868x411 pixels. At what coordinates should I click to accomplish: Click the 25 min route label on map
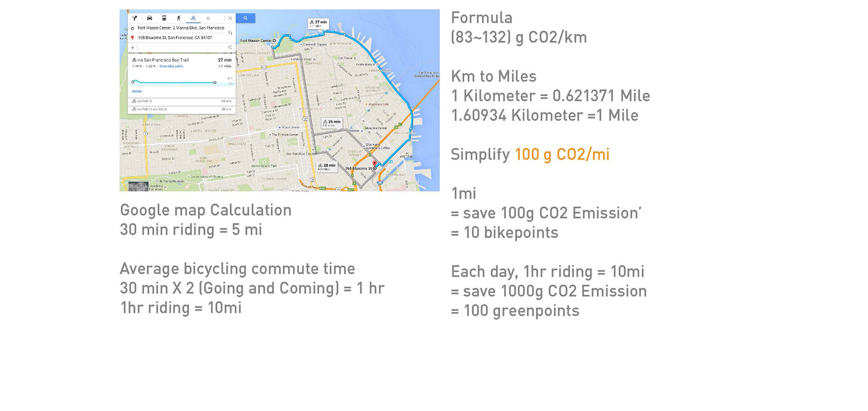coord(332,123)
